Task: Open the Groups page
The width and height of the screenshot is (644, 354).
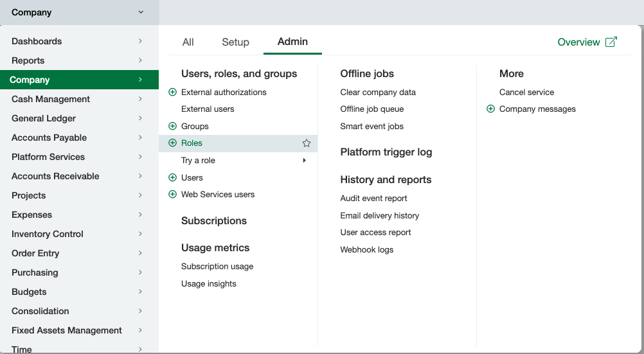Action: [x=195, y=126]
